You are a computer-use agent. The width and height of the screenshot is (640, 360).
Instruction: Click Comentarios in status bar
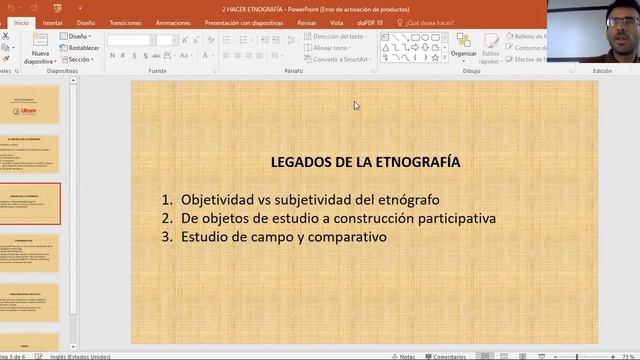(x=446, y=356)
